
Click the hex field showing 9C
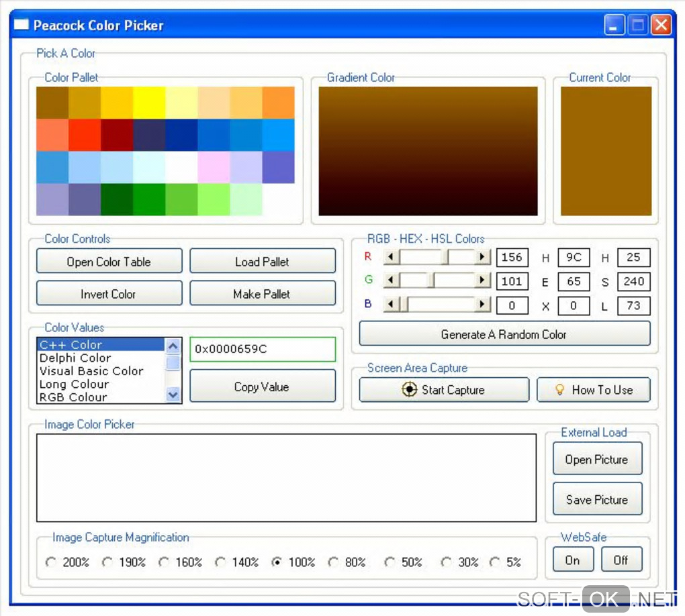(x=574, y=257)
